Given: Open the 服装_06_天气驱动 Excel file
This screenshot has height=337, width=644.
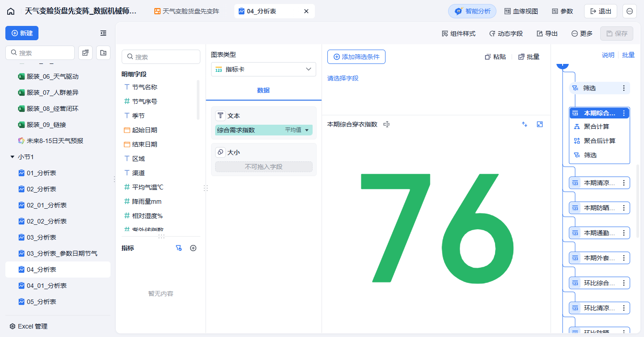Looking at the screenshot, I should coord(58,76).
